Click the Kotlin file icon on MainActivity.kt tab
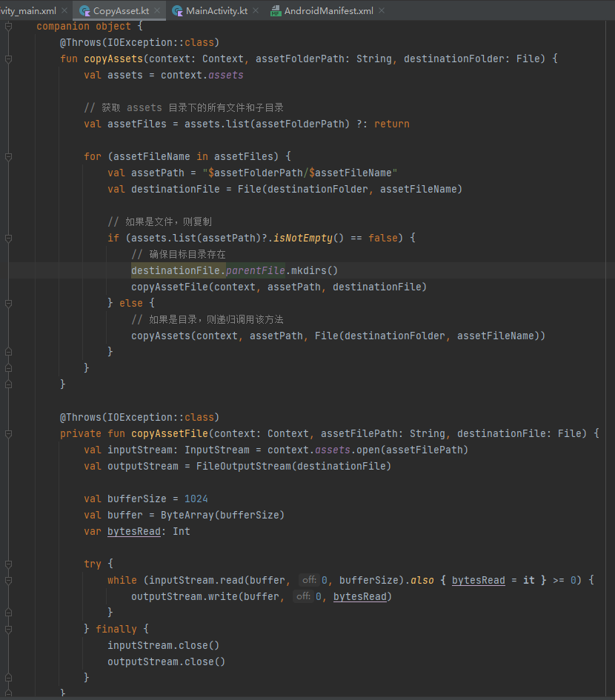 (177, 10)
